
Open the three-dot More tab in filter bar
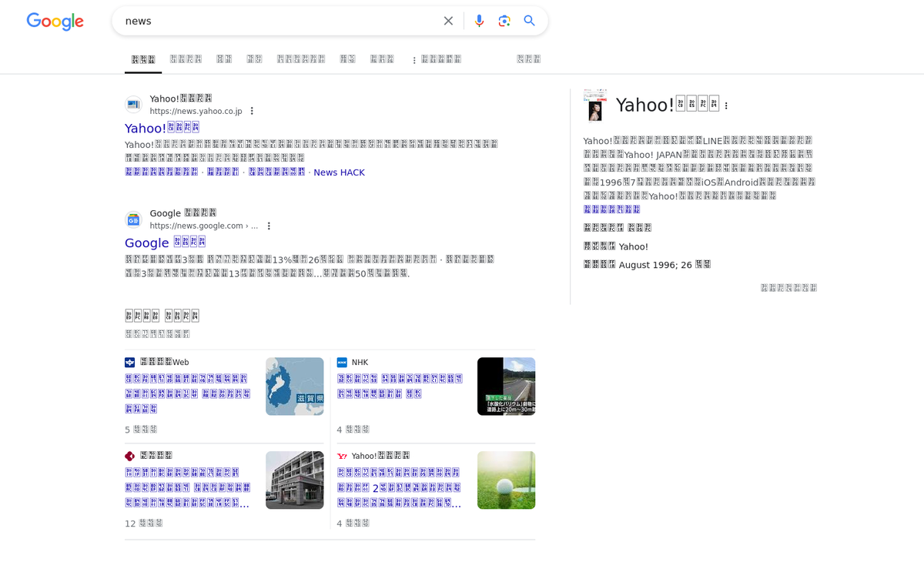437,59
